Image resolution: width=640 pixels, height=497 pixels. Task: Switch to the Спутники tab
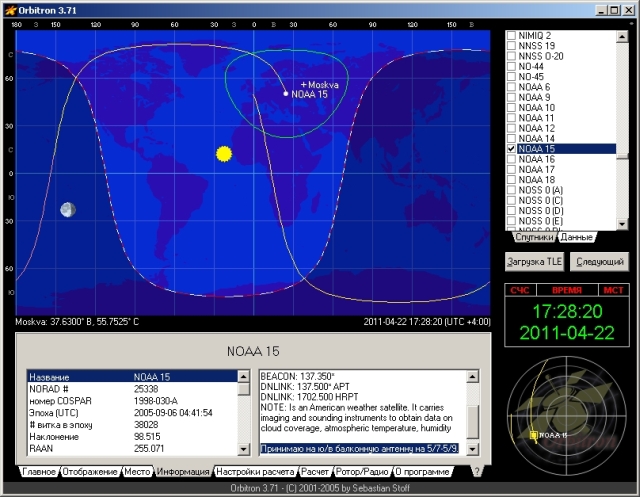534,237
